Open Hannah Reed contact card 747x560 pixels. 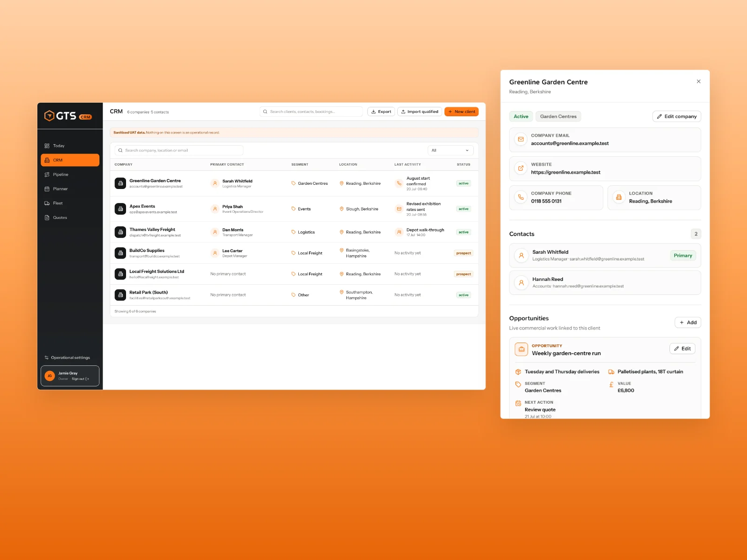tap(605, 282)
